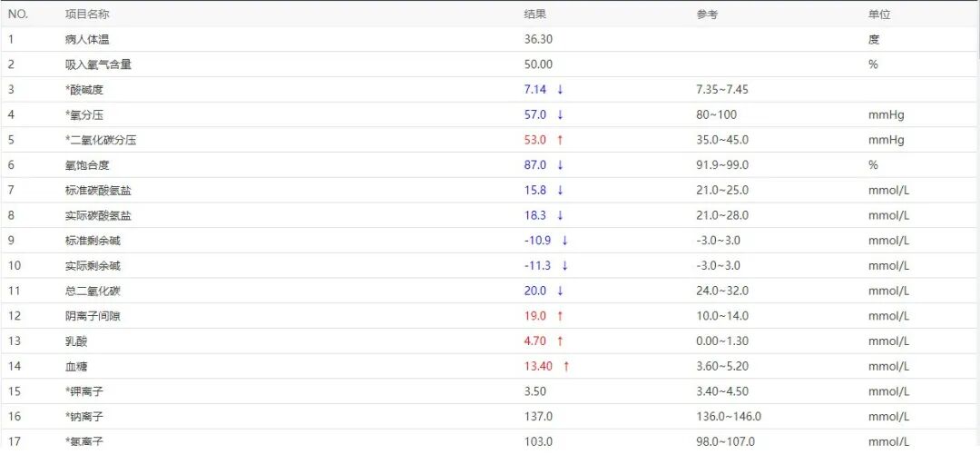Click the reference range 35.0~45.0

[x=722, y=140]
